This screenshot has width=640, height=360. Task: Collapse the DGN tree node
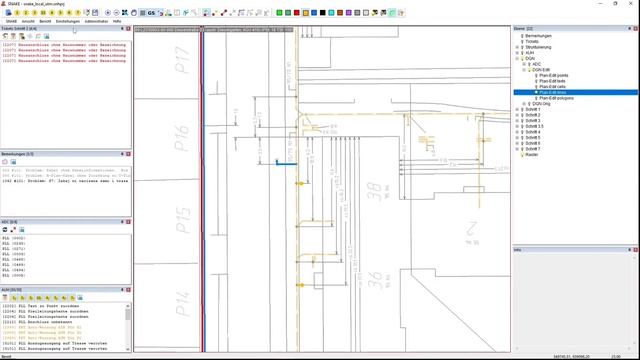click(x=517, y=59)
